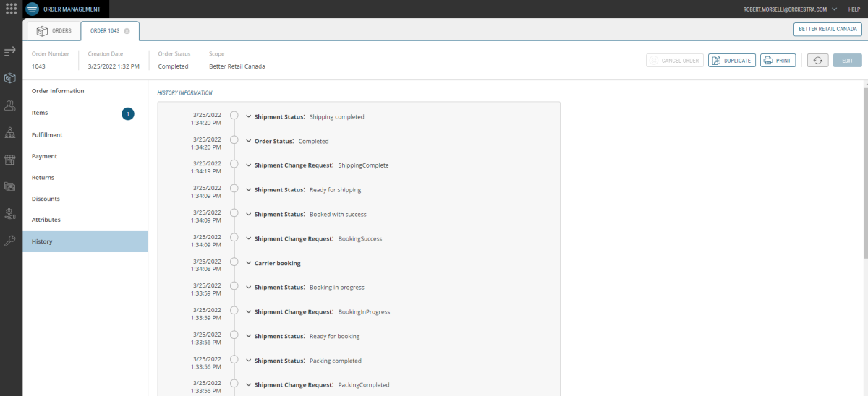The width and height of the screenshot is (868, 396).
Task: Expand the Order Status Completed entry
Action: pos(249,141)
